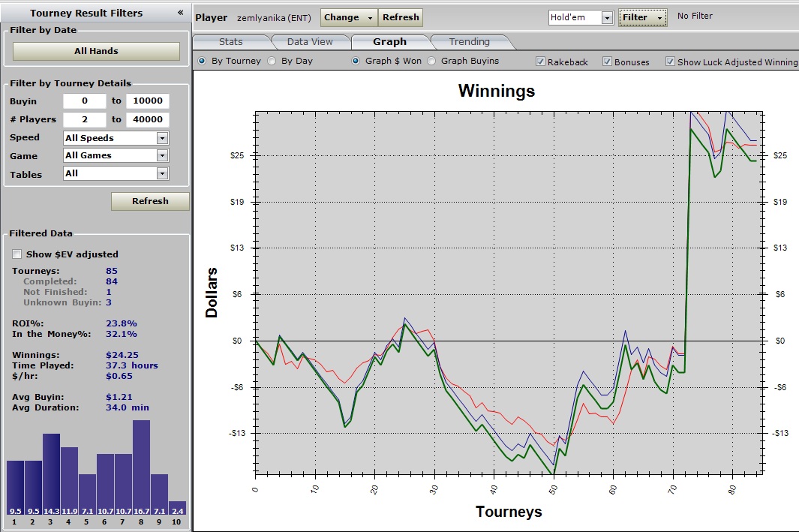This screenshot has height=532, width=799.
Task: Collapse the Tourney Result Filters panel
Action: tap(180, 13)
